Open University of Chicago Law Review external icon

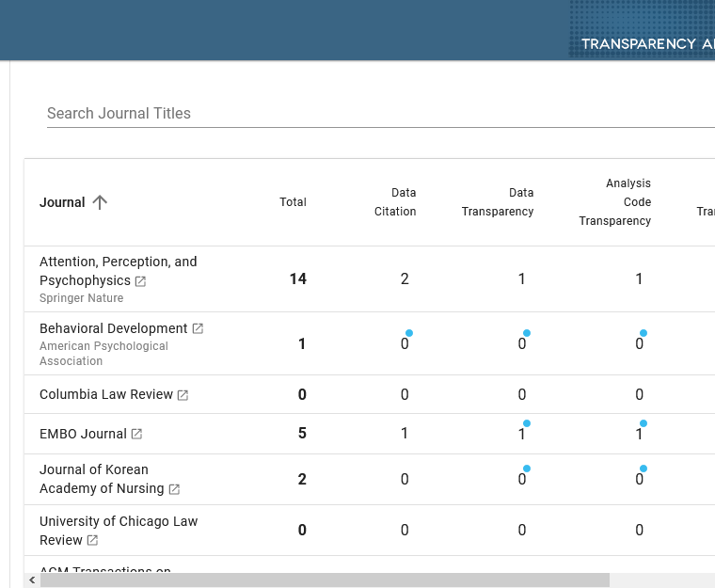pyautogui.click(x=92, y=541)
